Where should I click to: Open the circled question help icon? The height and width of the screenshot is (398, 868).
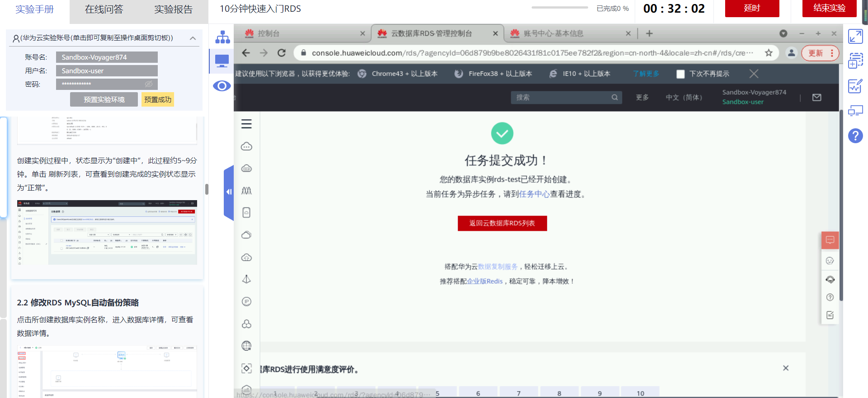[x=830, y=297]
